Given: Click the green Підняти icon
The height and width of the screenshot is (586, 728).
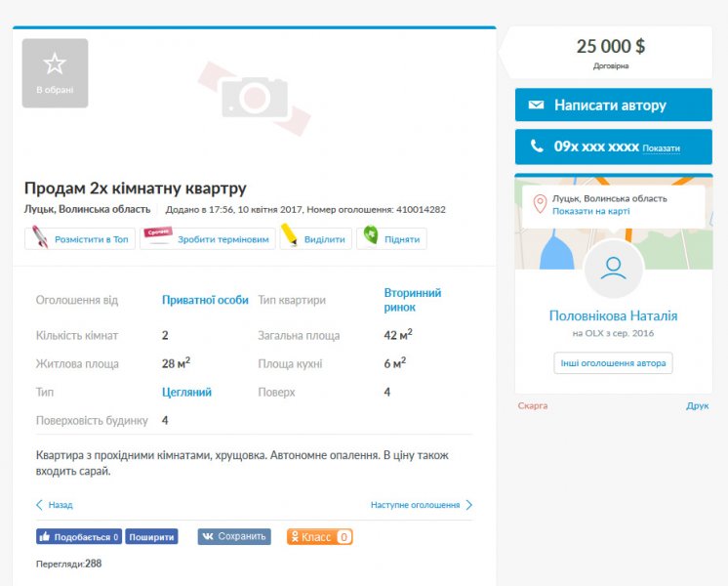Looking at the screenshot, I should coord(371,237).
